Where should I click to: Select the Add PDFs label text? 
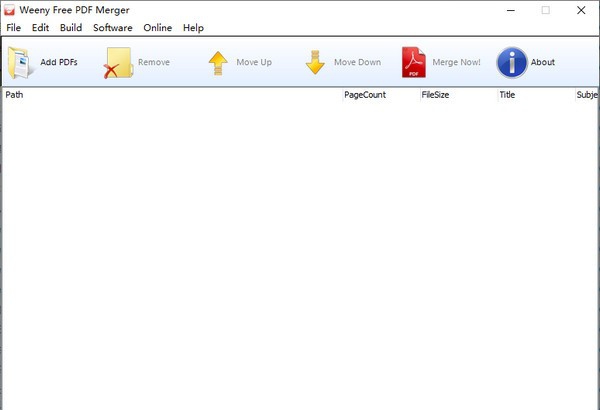point(59,62)
